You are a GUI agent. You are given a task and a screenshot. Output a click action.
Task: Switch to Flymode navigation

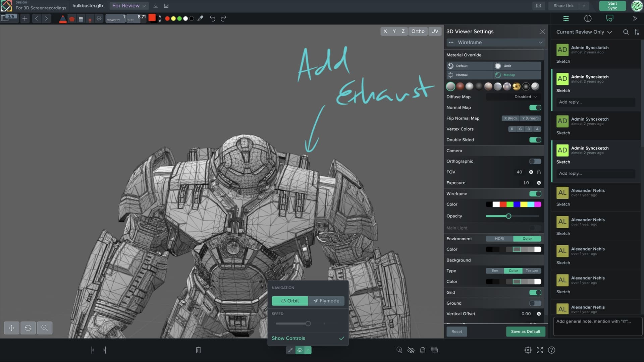click(x=326, y=301)
